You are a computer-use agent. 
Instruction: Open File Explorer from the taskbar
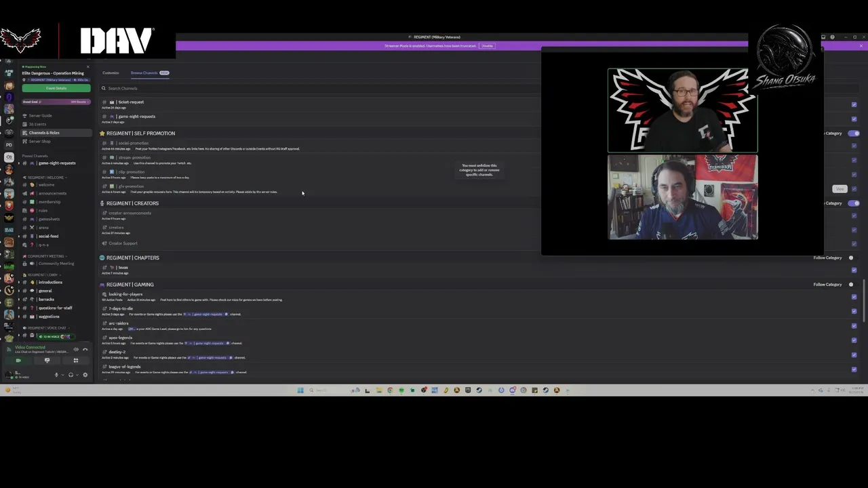[x=378, y=390]
